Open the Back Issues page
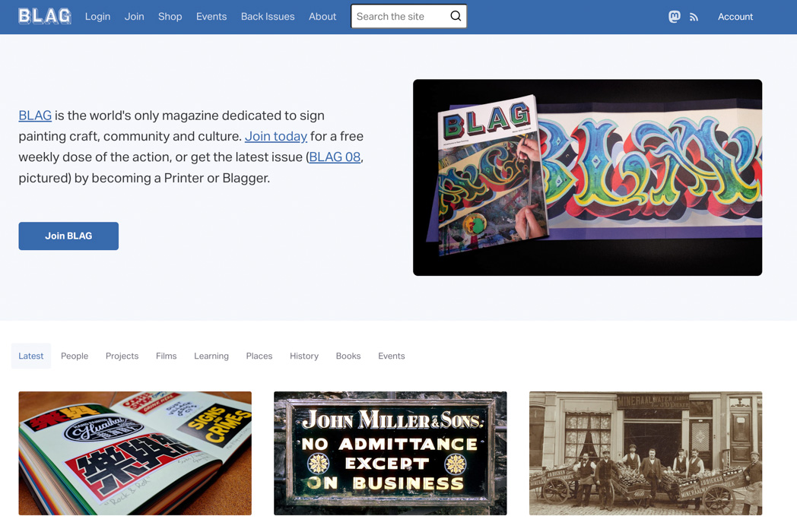This screenshot has width=797, height=532. (268, 16)
